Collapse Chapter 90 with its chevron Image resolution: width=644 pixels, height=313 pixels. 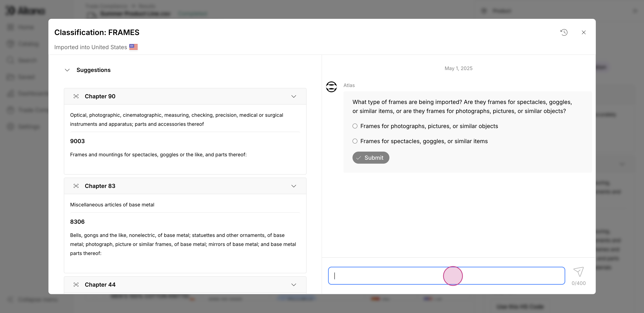294,96
